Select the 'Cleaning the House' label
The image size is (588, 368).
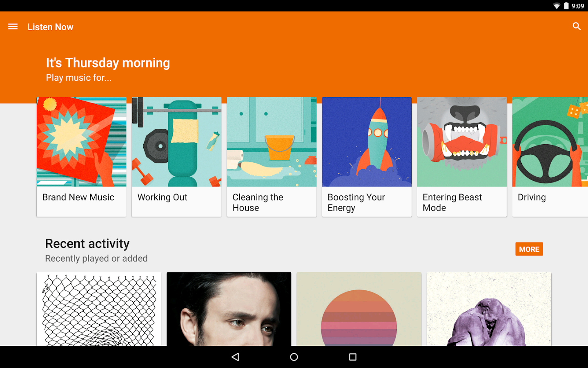point(258,202)
